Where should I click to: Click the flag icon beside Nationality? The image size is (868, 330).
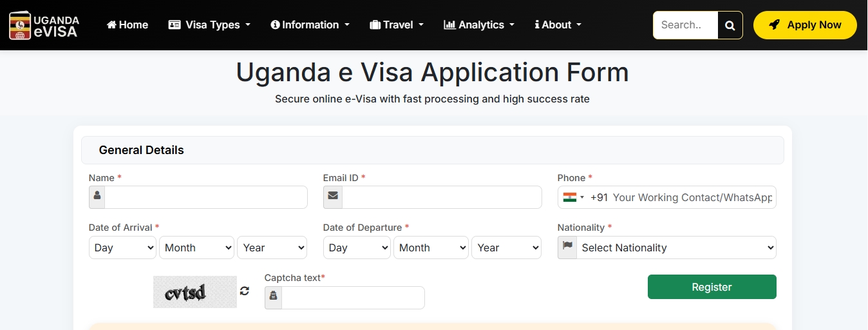567,247
